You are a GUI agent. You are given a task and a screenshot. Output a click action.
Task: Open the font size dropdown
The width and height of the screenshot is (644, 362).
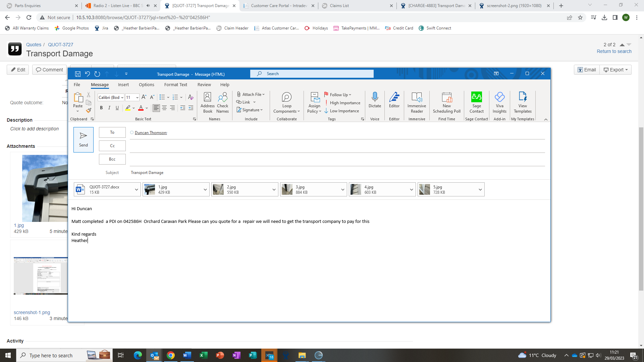pyautogui.click(x=137, y=98)
